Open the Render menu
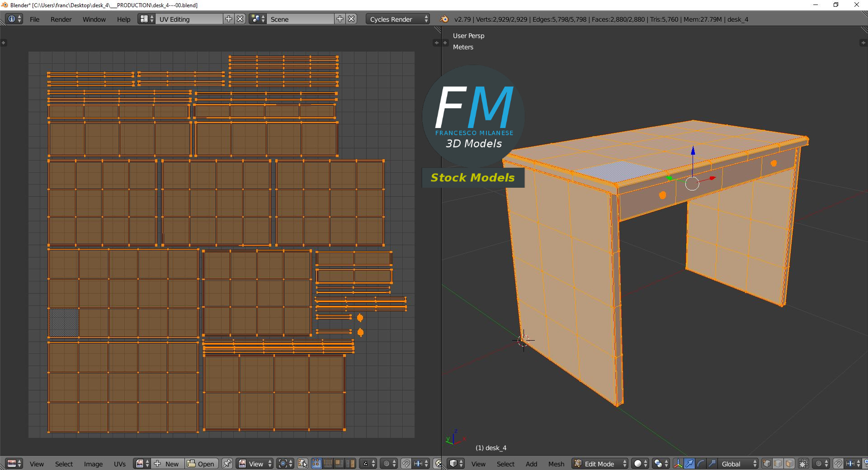The height and width of the screenshot is (470, 868). point(61,19)
